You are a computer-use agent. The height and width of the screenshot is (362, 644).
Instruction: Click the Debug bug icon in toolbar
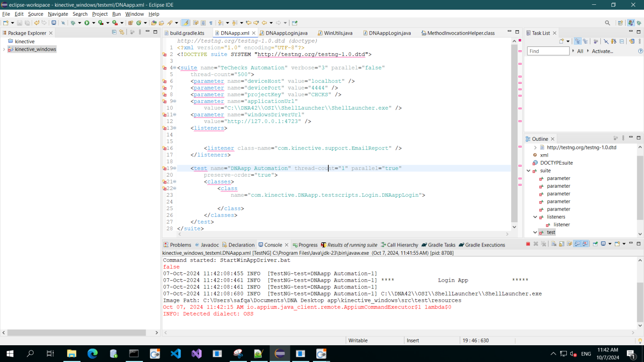pyautogui.click(x=73, y=23)
